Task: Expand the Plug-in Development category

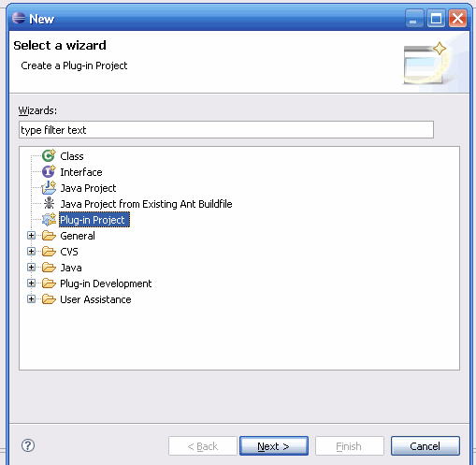Action: click(x=31, y=283)
